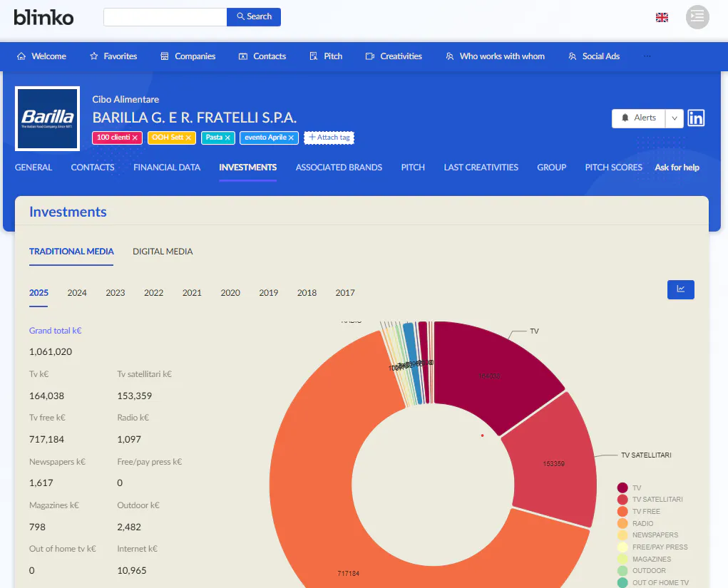728x588 pixels.
Task: Switch to the company PITCH tab
Action: point(413,167)
